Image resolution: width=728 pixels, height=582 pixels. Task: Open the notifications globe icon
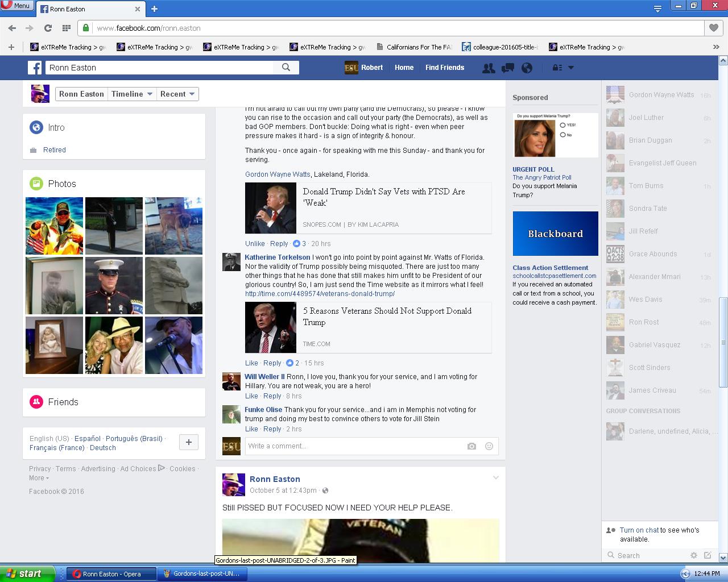[527, 68]
